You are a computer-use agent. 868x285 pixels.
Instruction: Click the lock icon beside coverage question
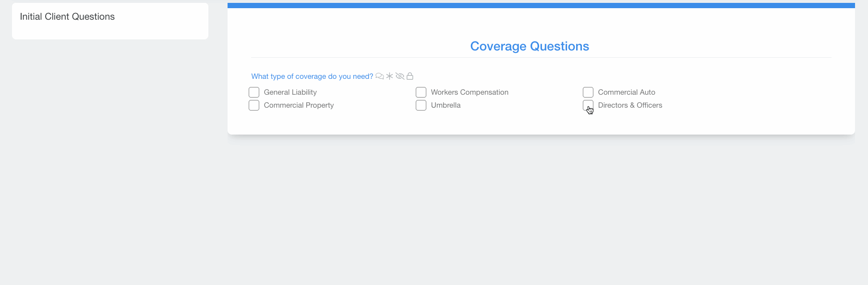[x=410, y=76]
